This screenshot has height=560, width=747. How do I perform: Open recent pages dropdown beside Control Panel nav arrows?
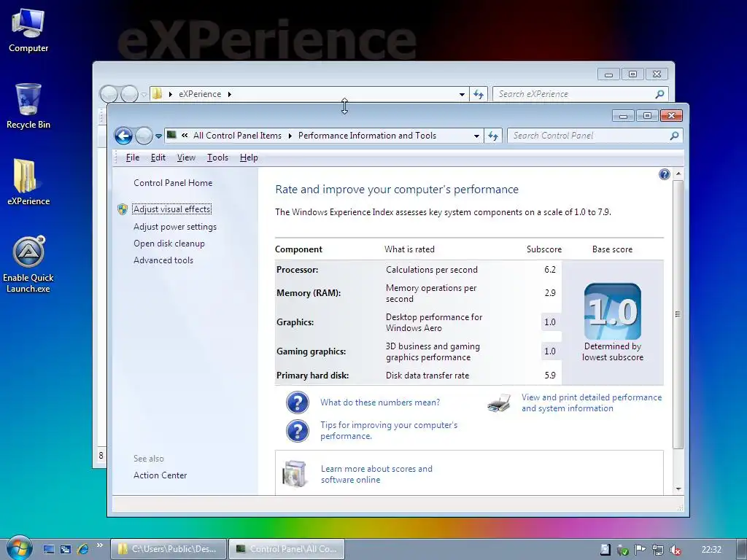(x=158, y=136)
